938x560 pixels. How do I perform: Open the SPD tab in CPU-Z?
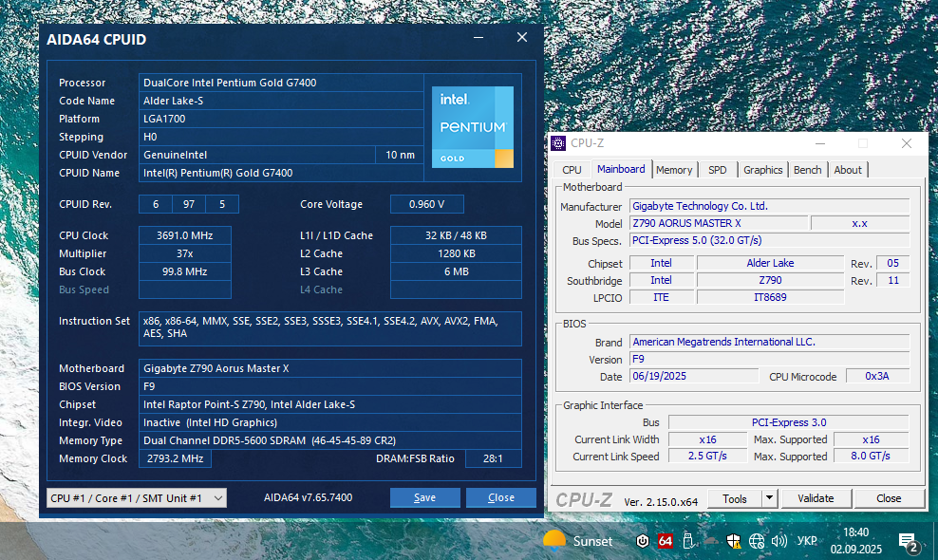tap(717, 170)
